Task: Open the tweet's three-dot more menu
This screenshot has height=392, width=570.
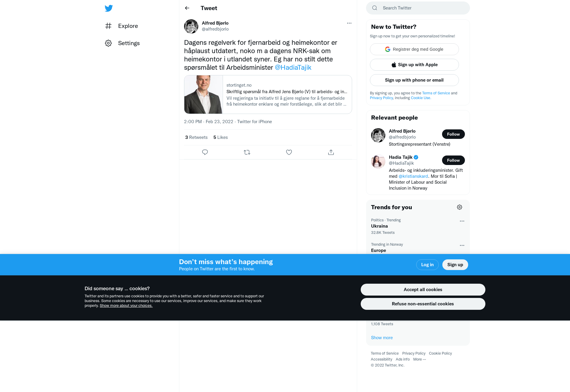Action: pos(349,23)
